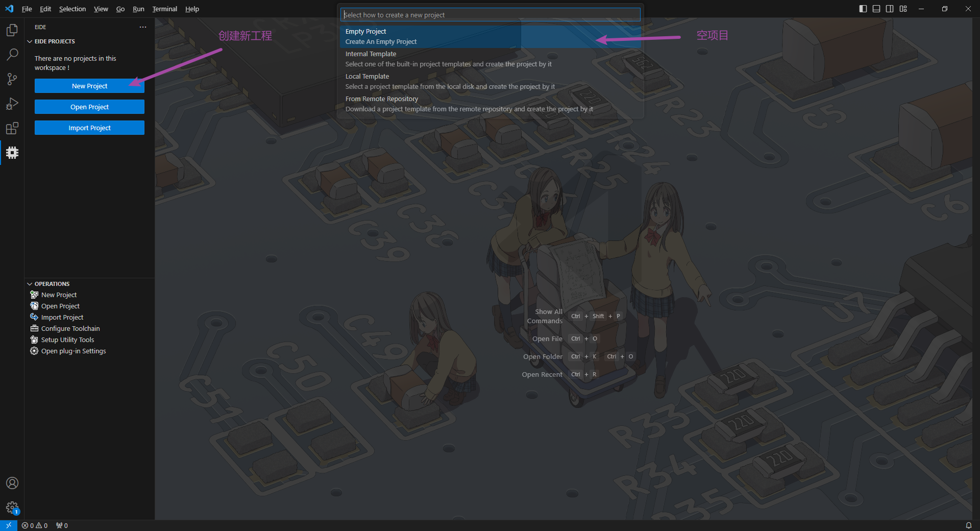Open the Terminal menu
Viewport: 980px width, 531px height.
point(164,9)
